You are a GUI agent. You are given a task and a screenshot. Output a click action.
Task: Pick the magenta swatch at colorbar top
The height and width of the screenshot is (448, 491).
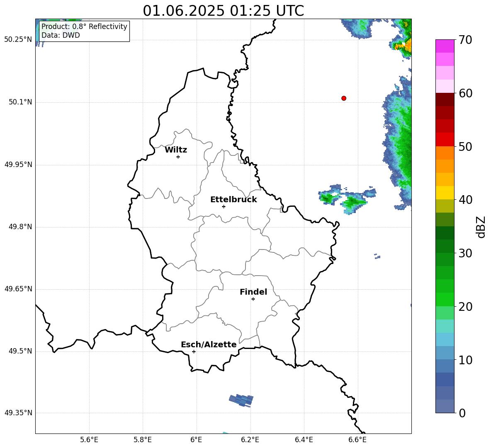[x=445, y=46]
